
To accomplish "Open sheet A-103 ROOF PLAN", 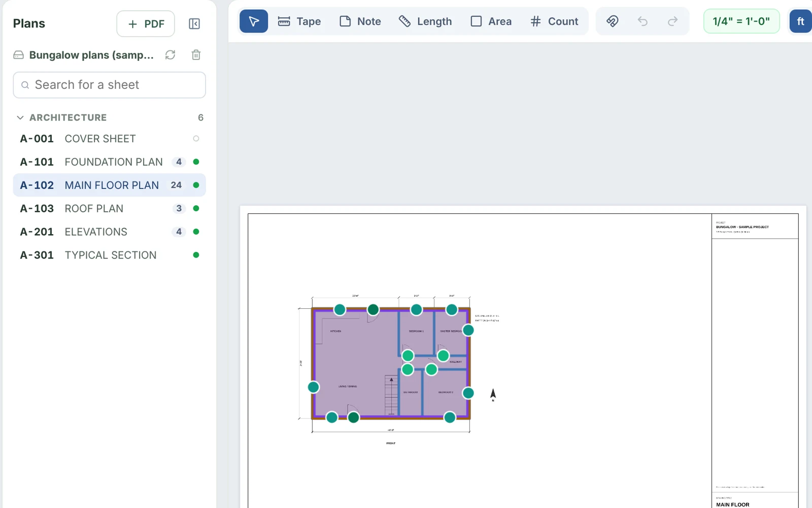I will coord(109,209).
